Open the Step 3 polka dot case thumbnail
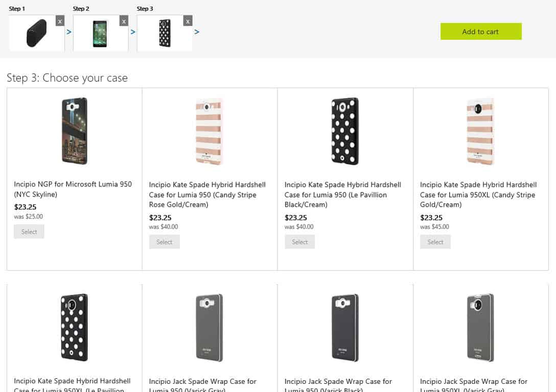 click(165, 33)
